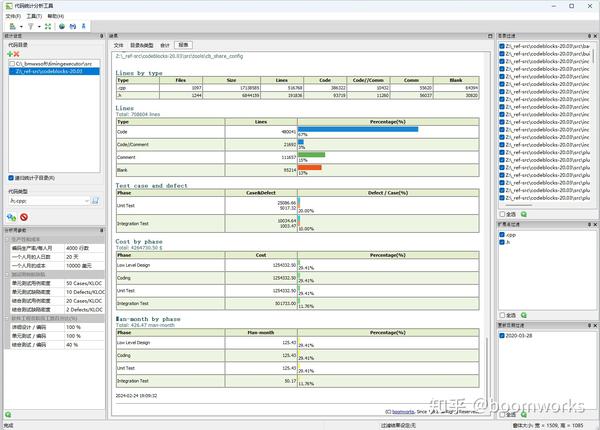Pin the directory filter panel
This screenshot has width=600, height=430.
pos(589,36)
